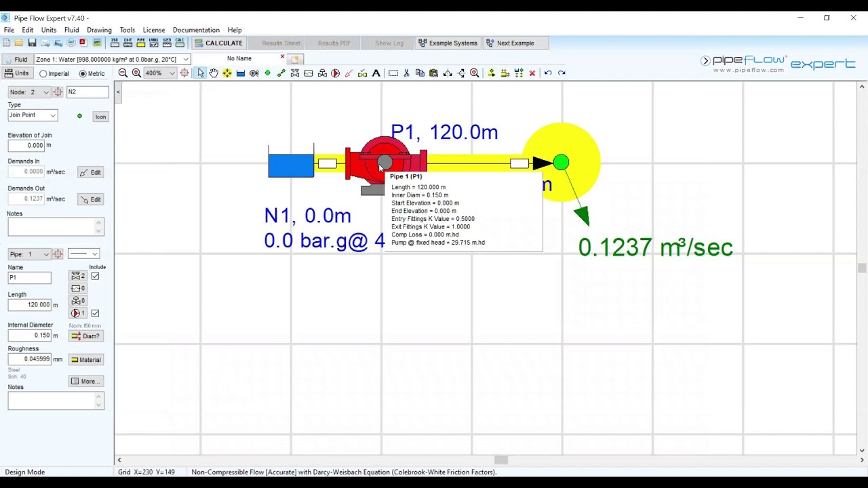868x488 pixels.
Task: Click the pump count button on pipe
Action: [x=78, y=313]
